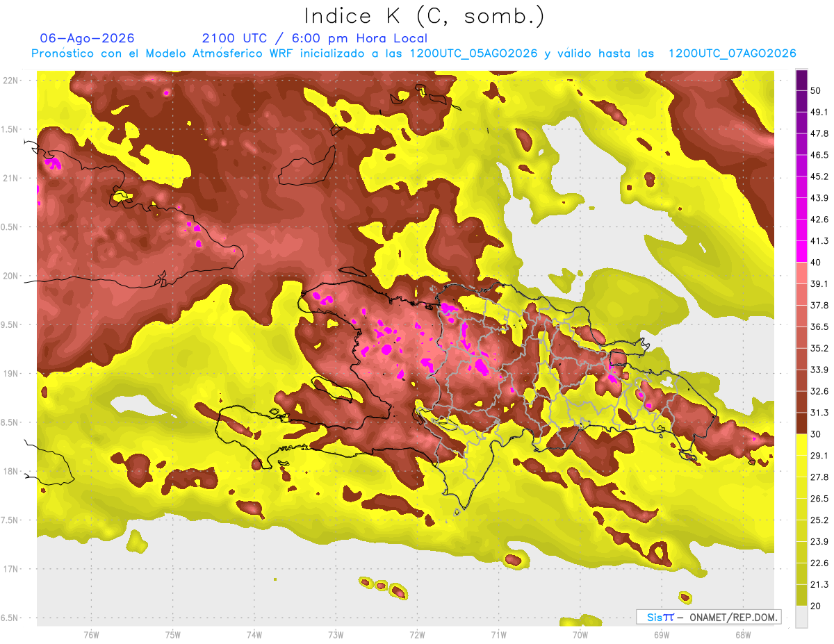This screenshot has width=834, height=644.
Task: Click the colorbar value "32.6"
Action: click(819, 391)
